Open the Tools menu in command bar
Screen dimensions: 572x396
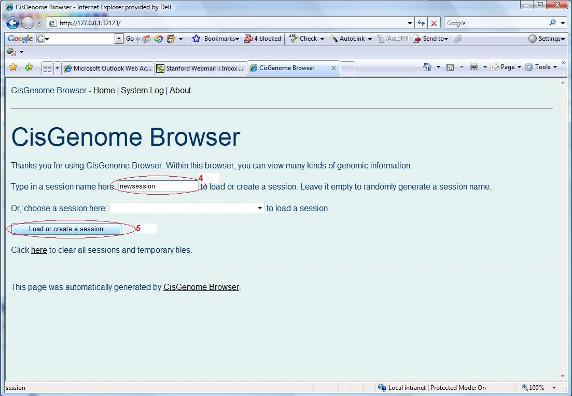(541, 67)
